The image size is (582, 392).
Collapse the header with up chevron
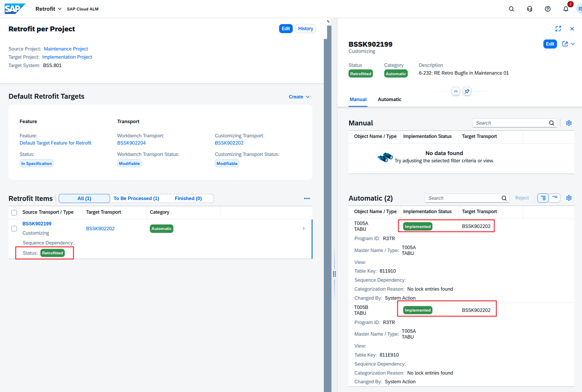click(x=456, y=91)
